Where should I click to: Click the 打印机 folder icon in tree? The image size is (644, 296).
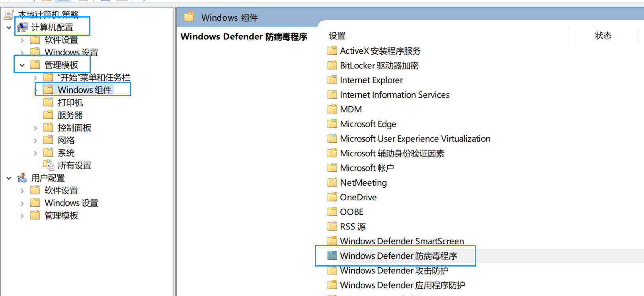coord(48,102)
